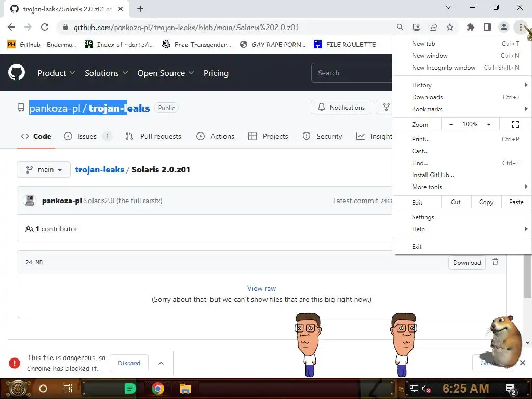Click the share page icon
Image resolution: width=532 pixels, height=399 pixels.
point(433,27)
